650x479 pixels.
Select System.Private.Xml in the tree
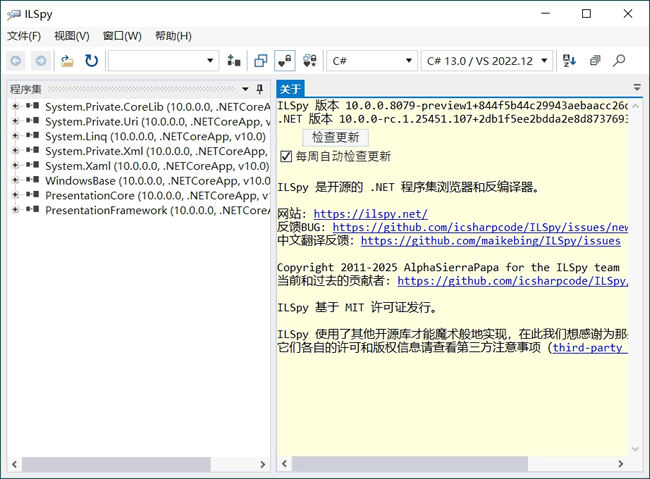point(158,151)
